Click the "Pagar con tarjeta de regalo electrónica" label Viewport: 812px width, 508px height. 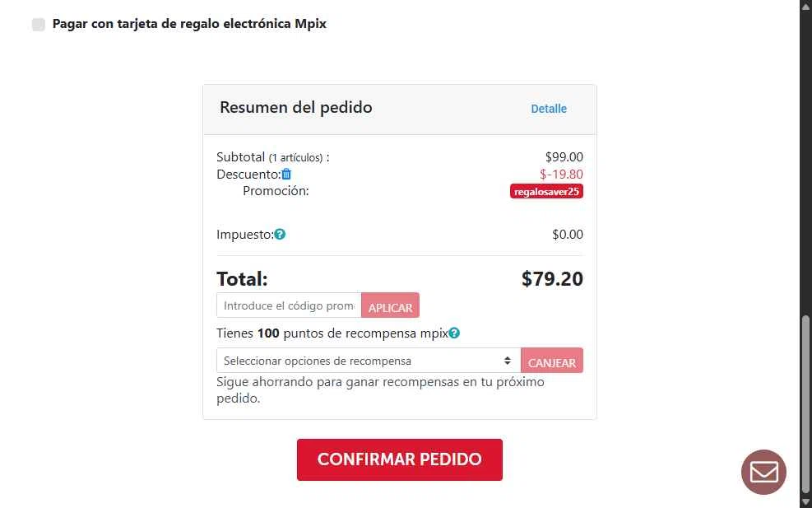(189, 24)
